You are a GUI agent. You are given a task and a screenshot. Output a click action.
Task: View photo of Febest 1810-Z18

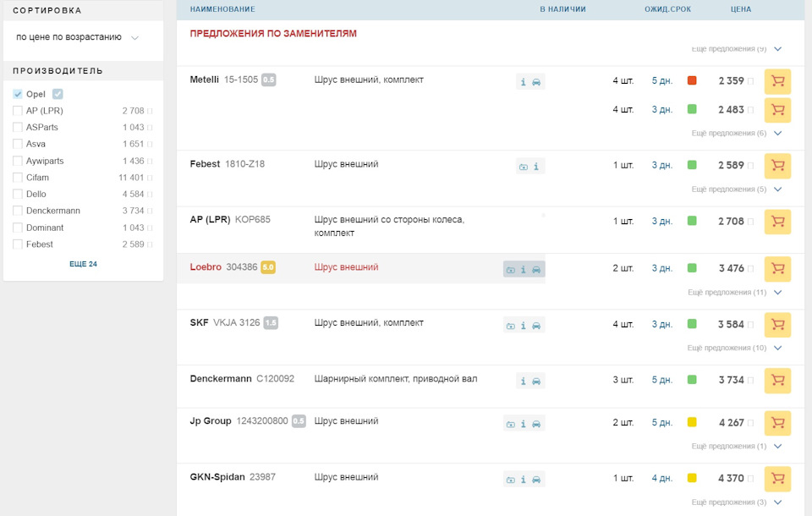(524, 167)
